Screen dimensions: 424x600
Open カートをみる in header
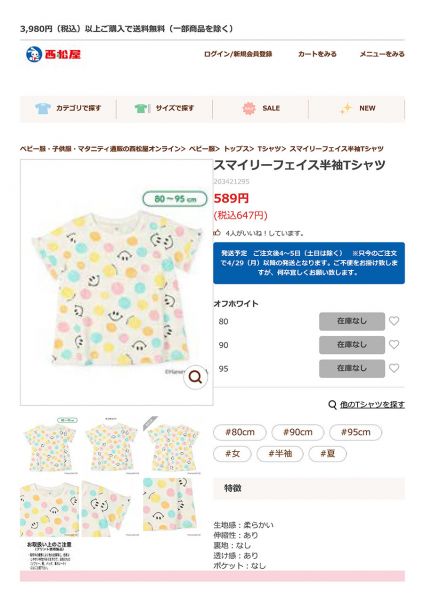click(x=317, y=54)
